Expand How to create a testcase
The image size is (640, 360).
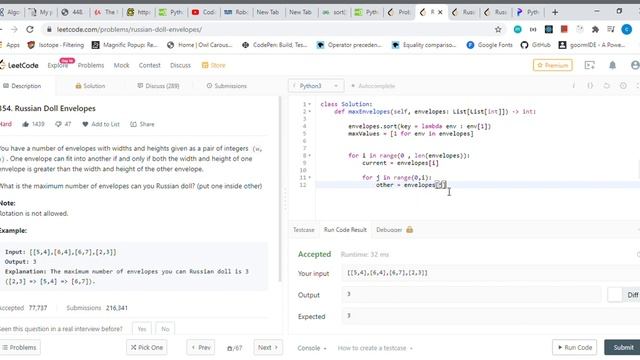pos(375,348)
